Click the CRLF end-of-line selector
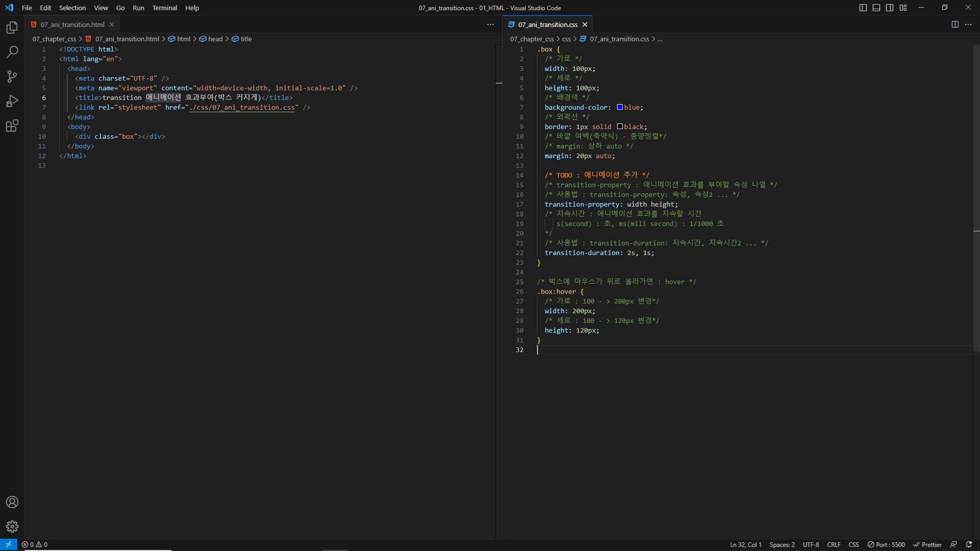980x551 pixels. click(x=834, y=544)
